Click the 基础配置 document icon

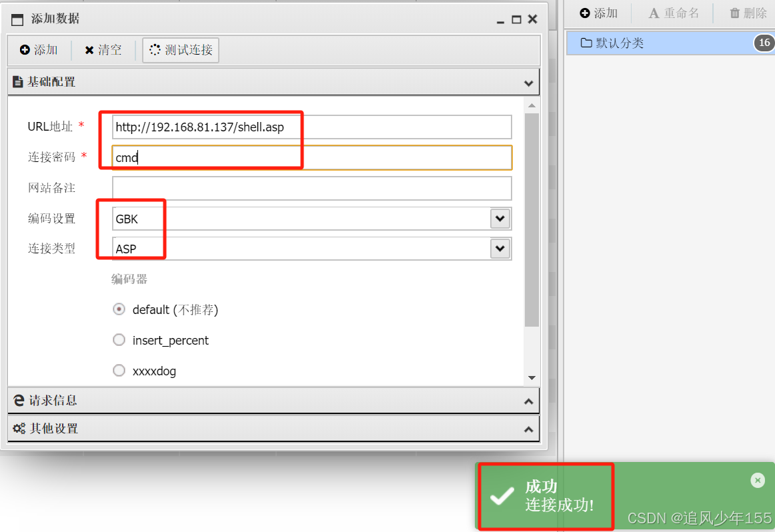18,82
